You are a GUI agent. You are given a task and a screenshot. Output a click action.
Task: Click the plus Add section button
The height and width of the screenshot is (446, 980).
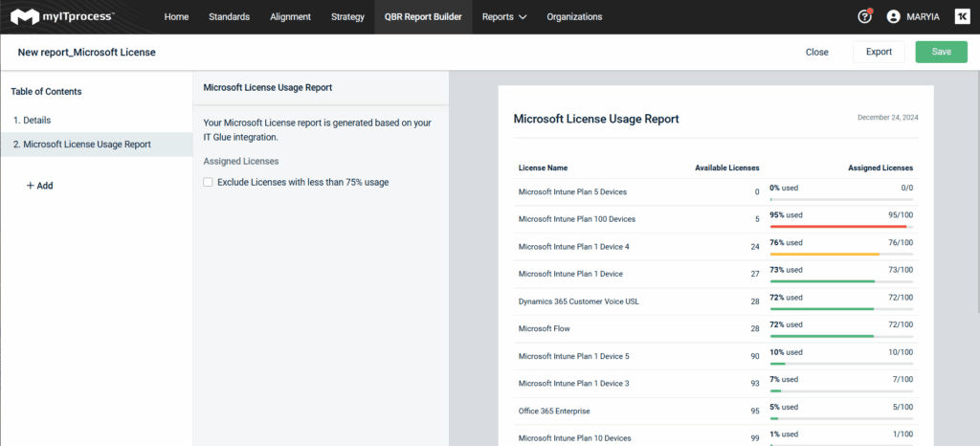tap(39, 186)
